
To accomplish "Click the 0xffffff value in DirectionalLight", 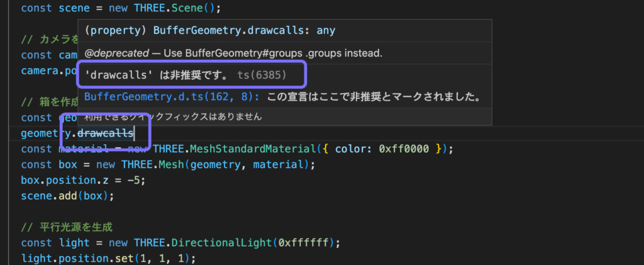I will (x=303, y=242).
